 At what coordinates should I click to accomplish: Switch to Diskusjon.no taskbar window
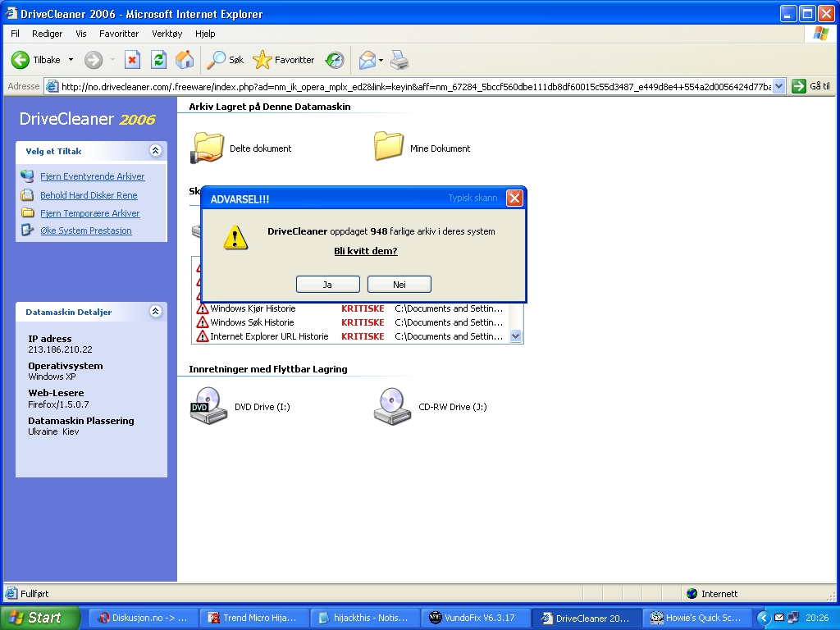143,618
